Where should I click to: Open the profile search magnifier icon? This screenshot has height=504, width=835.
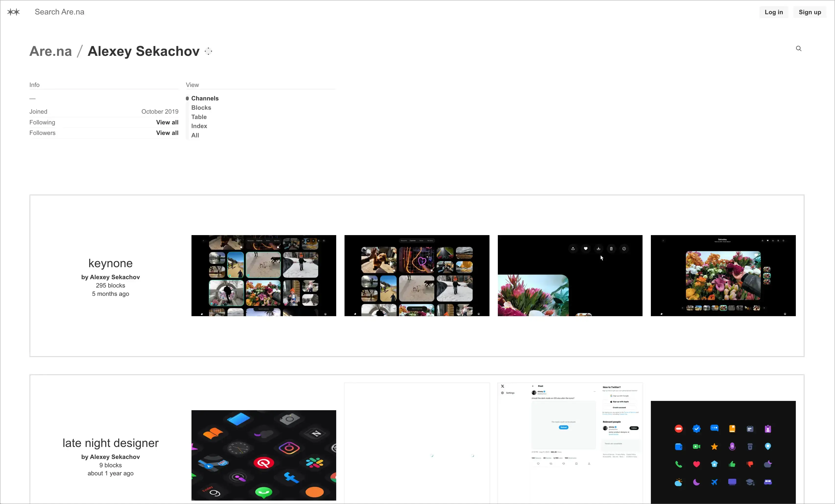799,48
